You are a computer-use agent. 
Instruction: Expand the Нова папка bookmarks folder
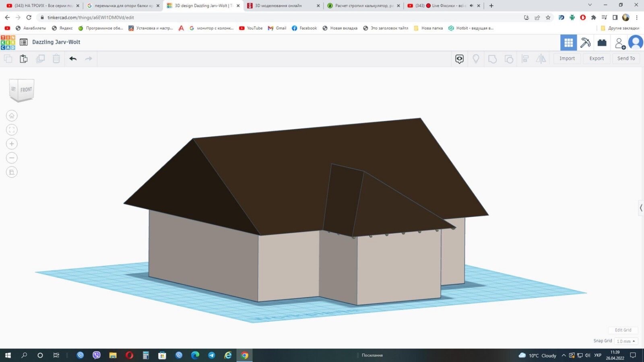[428, 28]
